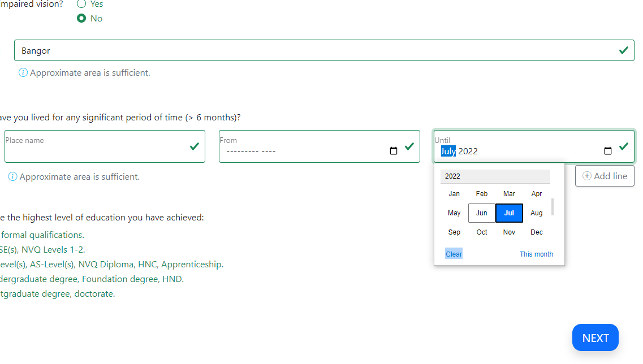Choose the postgraduate degree, doctorate option
643x364 pixels.
point(58,294)
